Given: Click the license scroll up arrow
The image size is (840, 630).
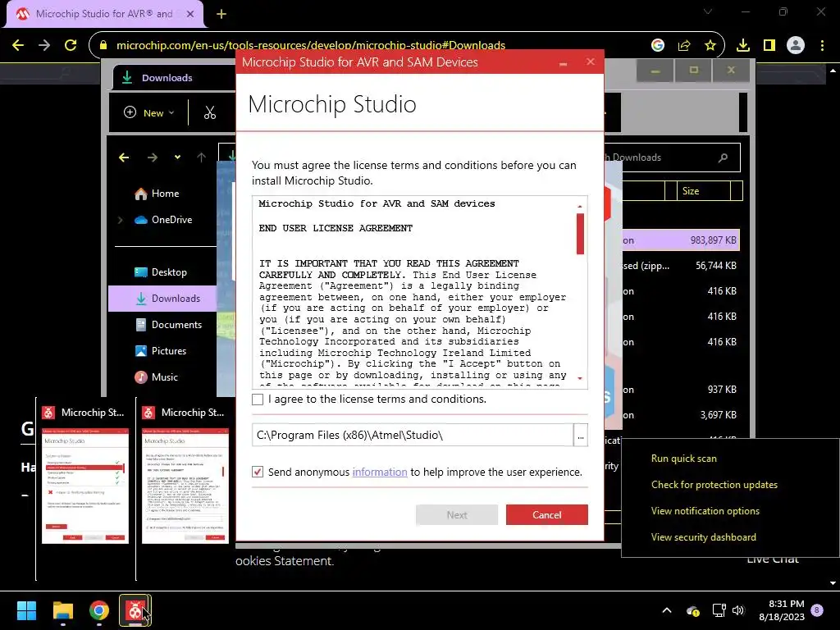Looking at the screenshot, I should pyautogui.click(x=580, y=206).
